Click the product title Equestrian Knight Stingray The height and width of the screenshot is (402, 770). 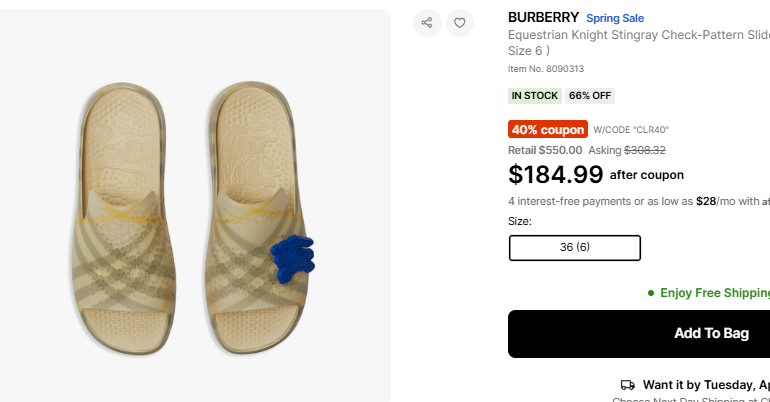coord(638,34)
